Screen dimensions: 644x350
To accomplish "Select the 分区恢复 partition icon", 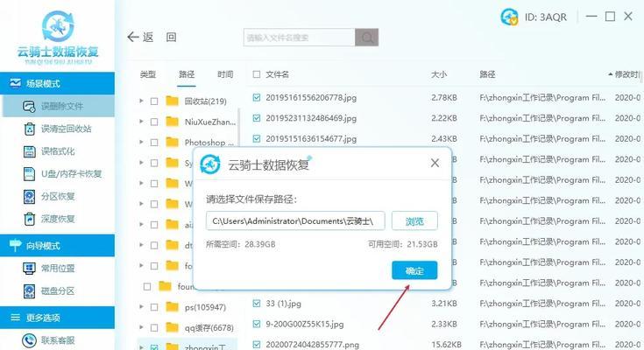I will [x=29, y=197].
